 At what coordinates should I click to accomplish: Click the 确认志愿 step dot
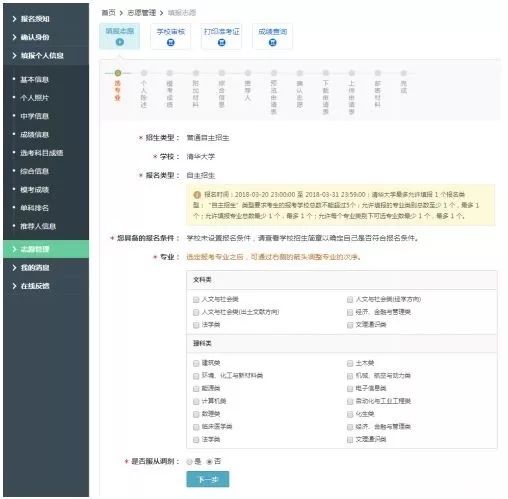300,73
